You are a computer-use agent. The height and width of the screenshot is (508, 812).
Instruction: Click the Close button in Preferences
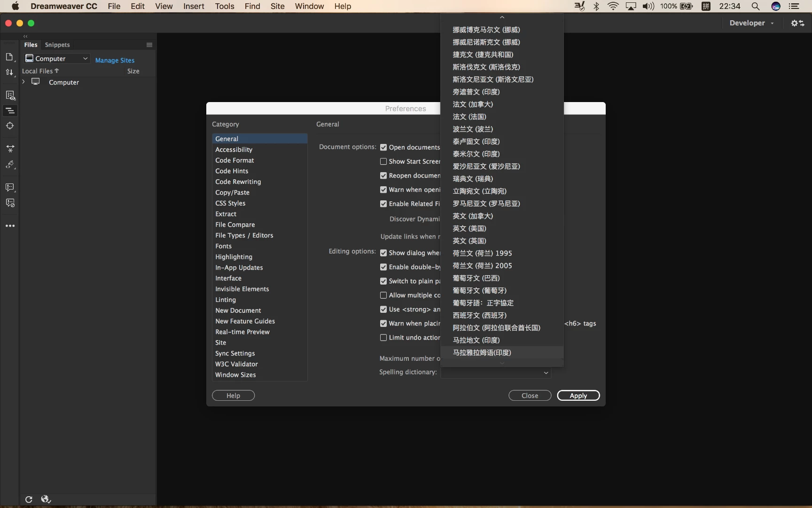coord(530,396)
